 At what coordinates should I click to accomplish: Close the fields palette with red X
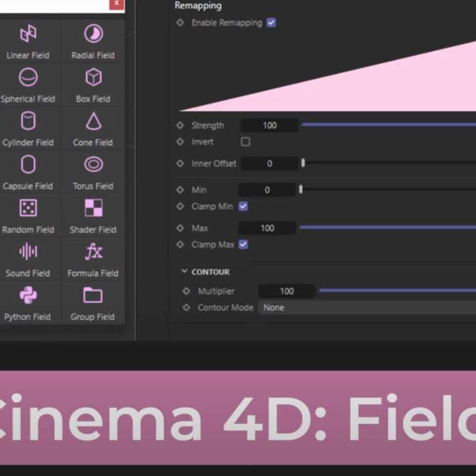116,4
